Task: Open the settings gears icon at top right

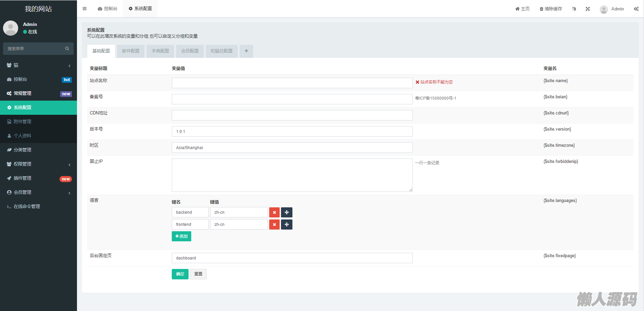Action: tap(636, 9)
